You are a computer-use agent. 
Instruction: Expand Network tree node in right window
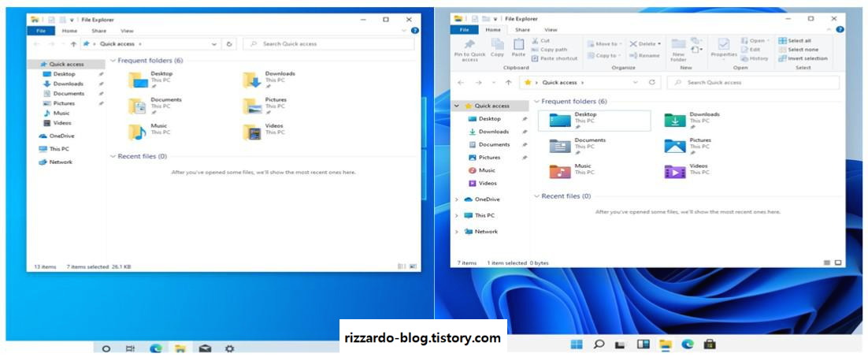(x=456, y=232)
